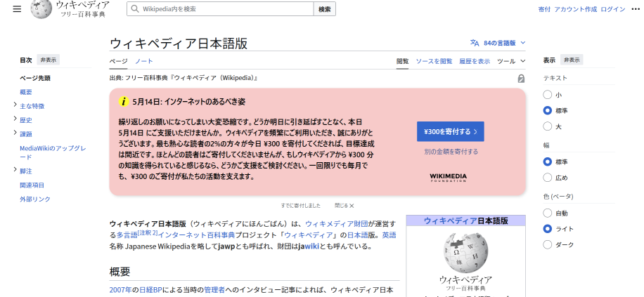Open the hamburger main menu
Screen dimensions: 644x297
17,9
